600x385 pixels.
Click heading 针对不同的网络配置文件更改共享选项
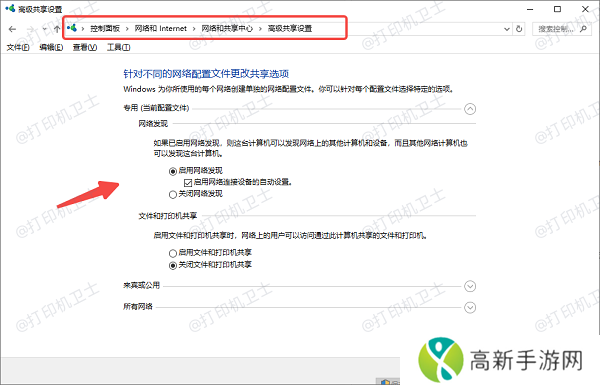coord(206,73)
